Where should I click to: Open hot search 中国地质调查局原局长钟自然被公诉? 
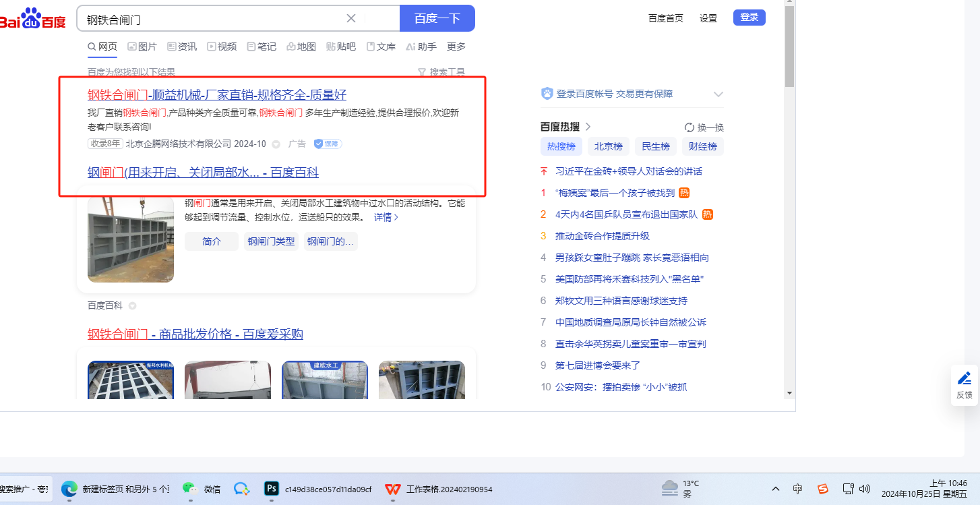pos(631,322)
